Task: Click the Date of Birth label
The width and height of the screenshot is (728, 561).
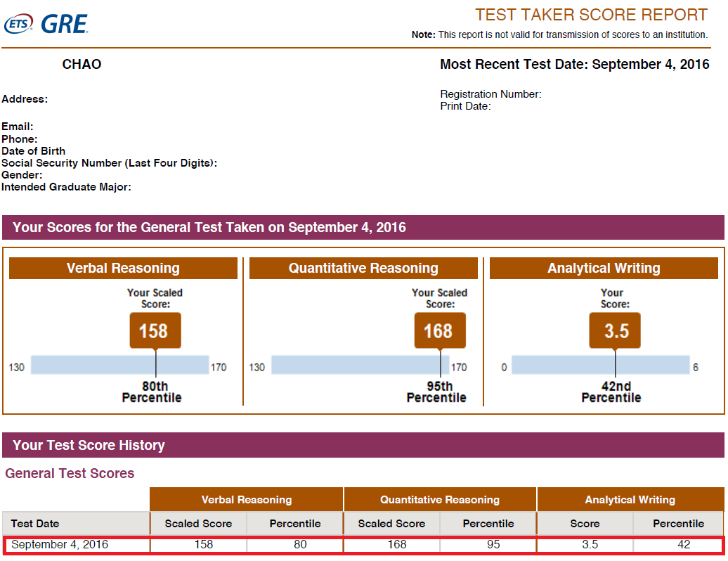Action: coord(34,151)
